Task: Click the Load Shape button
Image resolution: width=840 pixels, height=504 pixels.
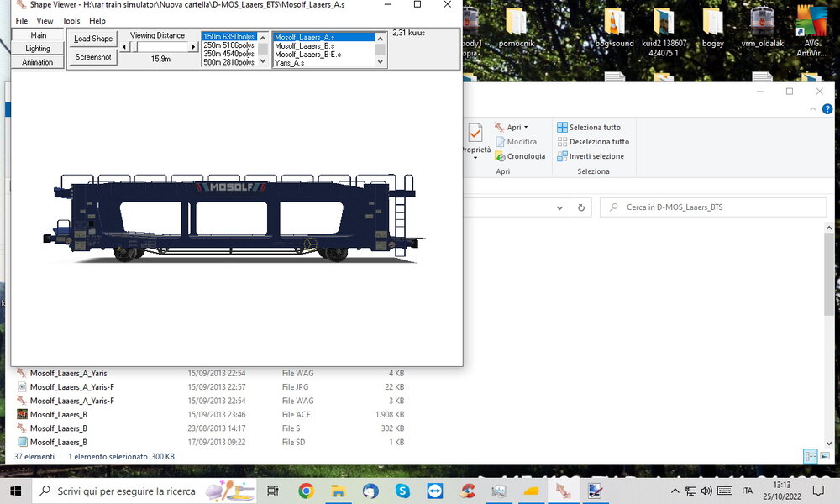Action: 93,39
